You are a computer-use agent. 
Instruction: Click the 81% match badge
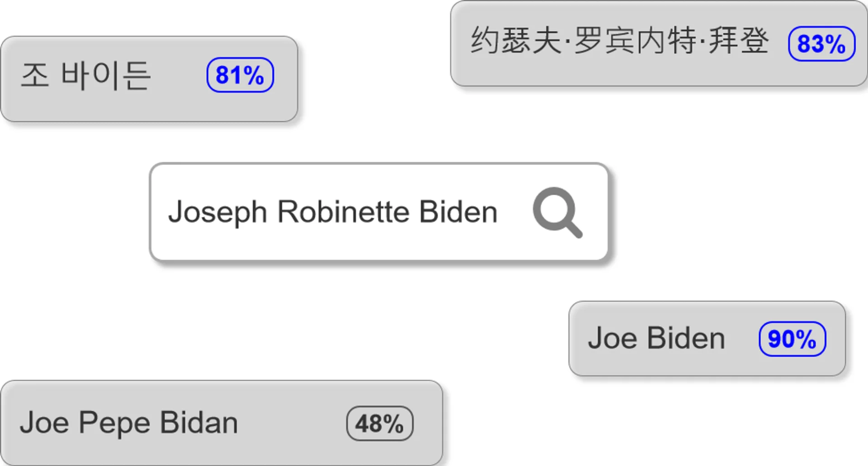pyautogui.click(x=240, y=75)
